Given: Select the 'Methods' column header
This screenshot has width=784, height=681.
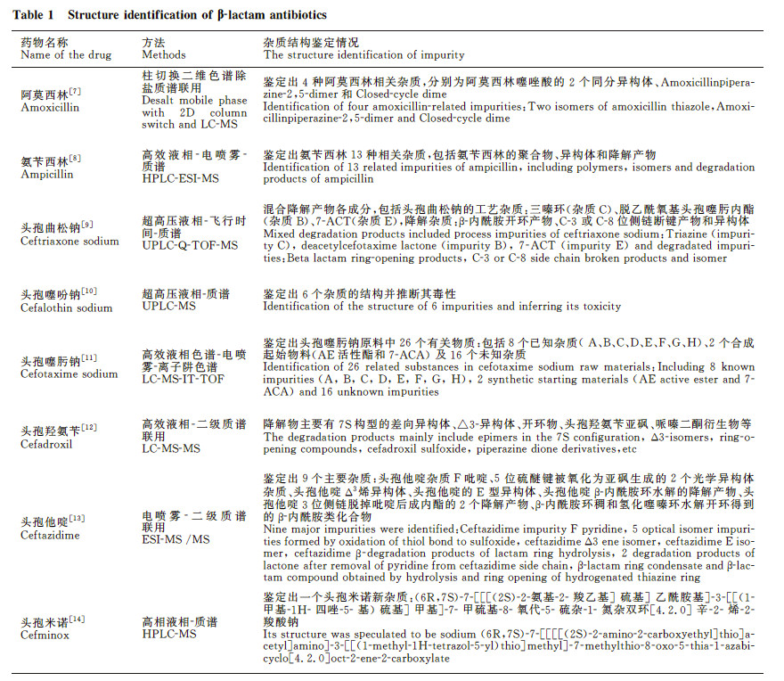Looking at the screenshot, I should [164, 54].
